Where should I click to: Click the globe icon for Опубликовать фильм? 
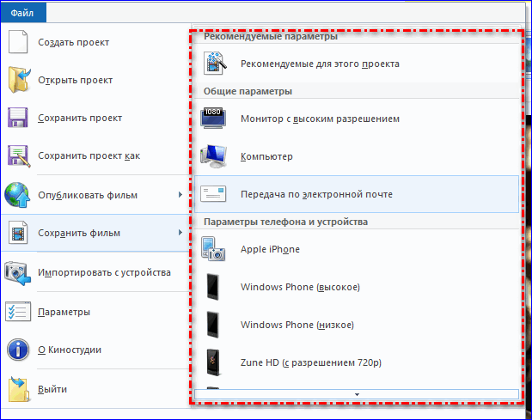17,195
